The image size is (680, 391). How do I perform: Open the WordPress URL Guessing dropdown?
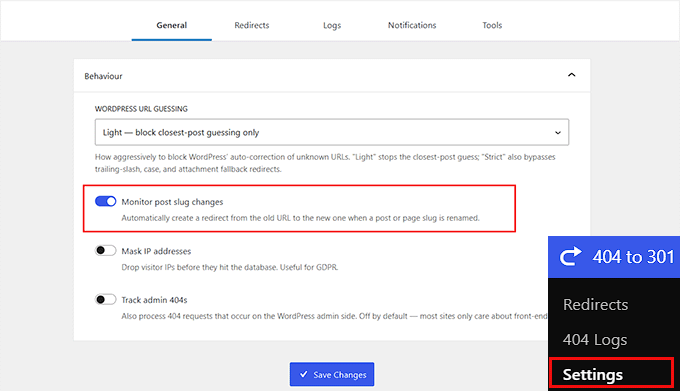click(332, 132)
